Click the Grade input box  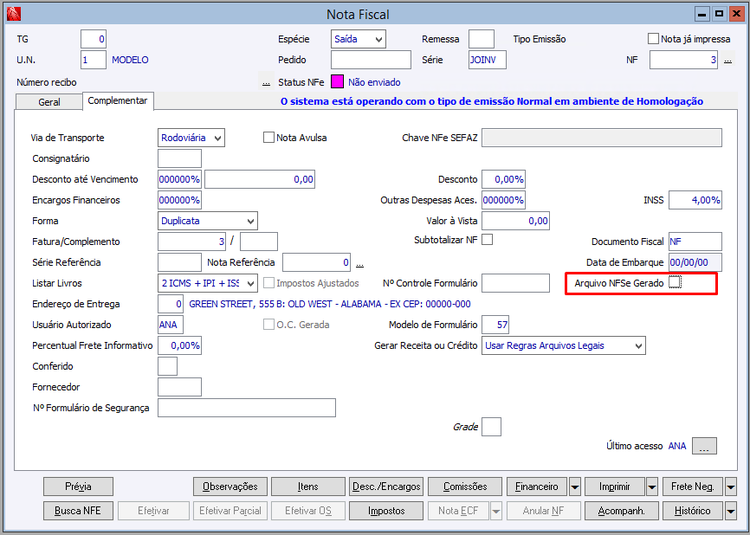click(x=491, y=426)
